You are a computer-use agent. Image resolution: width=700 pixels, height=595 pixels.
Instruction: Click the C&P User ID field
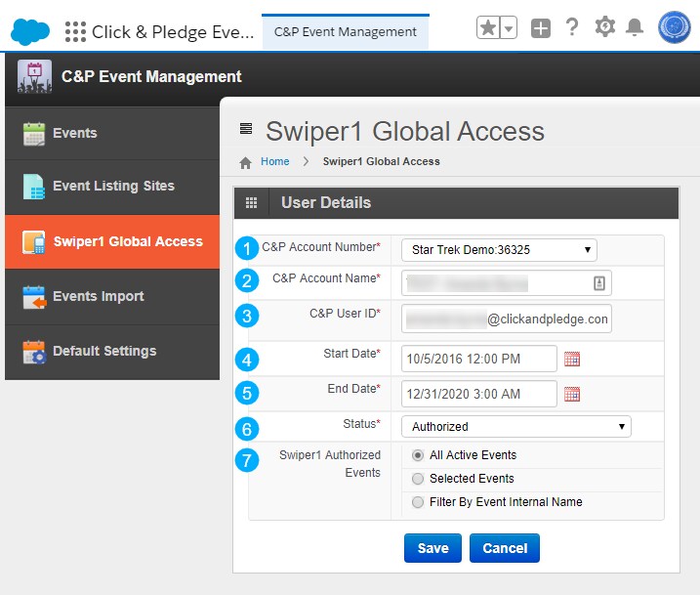click(x=507, y=319)
